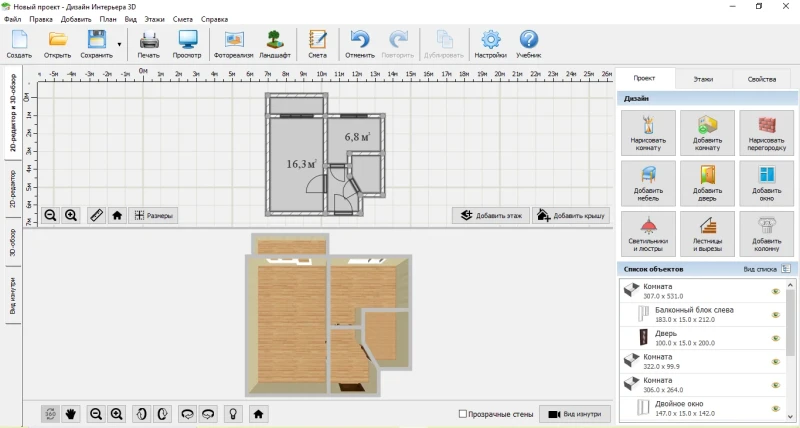Expand the Сохранить dropdown arrow
Image resolution: width=800 pixels, height=428 pixels.
pyautogui.click(x=119, y=44)
